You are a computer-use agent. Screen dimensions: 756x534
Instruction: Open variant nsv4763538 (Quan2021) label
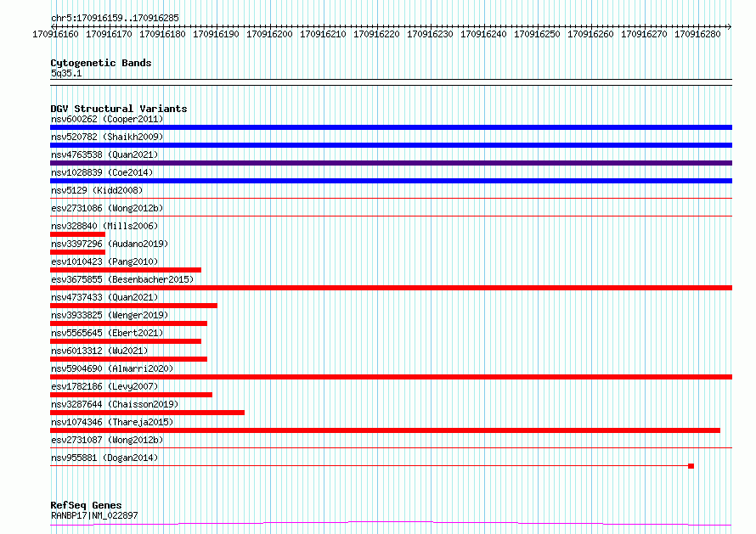[x=104, y=155]
